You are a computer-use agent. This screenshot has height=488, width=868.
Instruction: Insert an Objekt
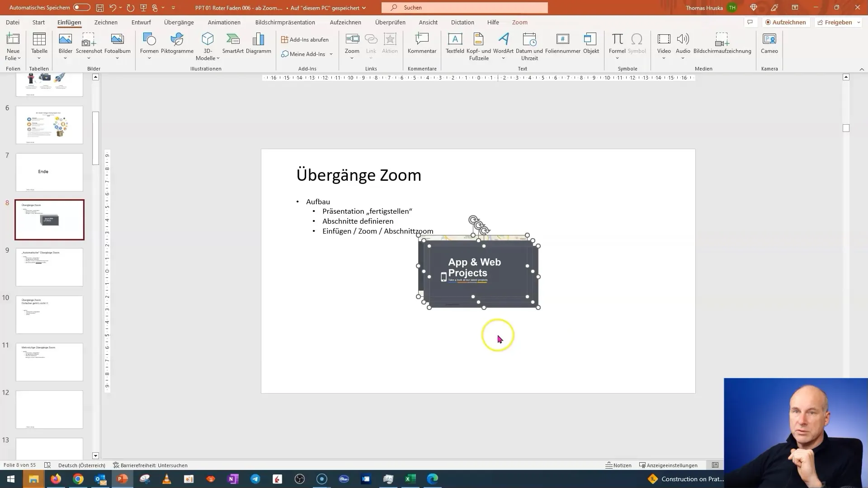(591, 43)
